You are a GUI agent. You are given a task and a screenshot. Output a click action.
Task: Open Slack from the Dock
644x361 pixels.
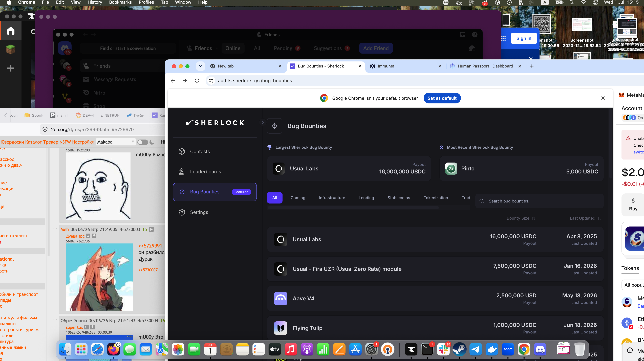tap(443, 349)
